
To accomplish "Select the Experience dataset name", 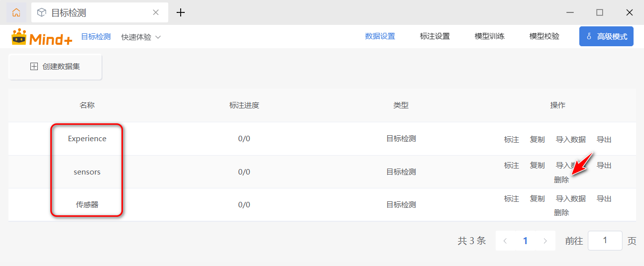I will point(87,139).
